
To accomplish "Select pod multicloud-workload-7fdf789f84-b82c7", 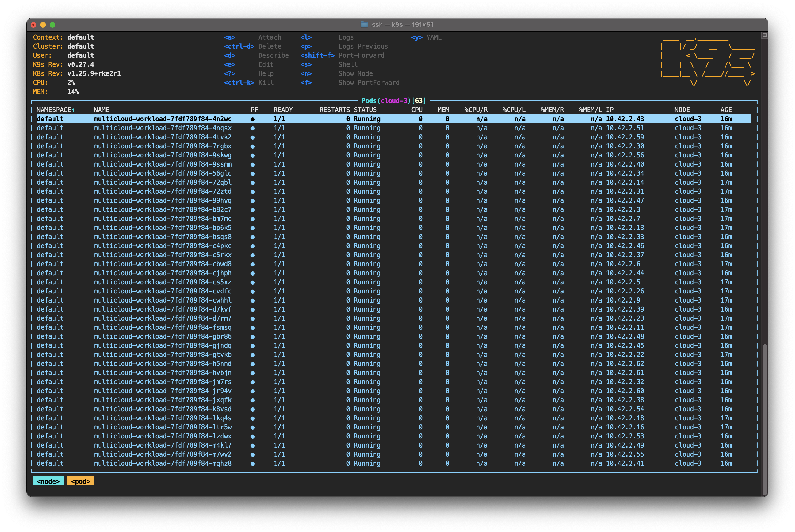I will [394, 210].
